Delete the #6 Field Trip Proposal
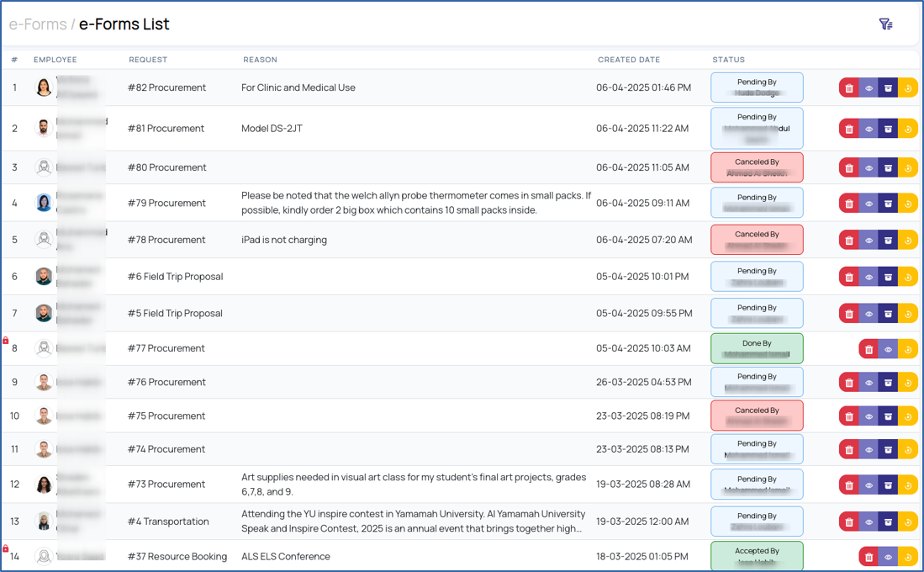924x572 pixels. coord(849,277)
